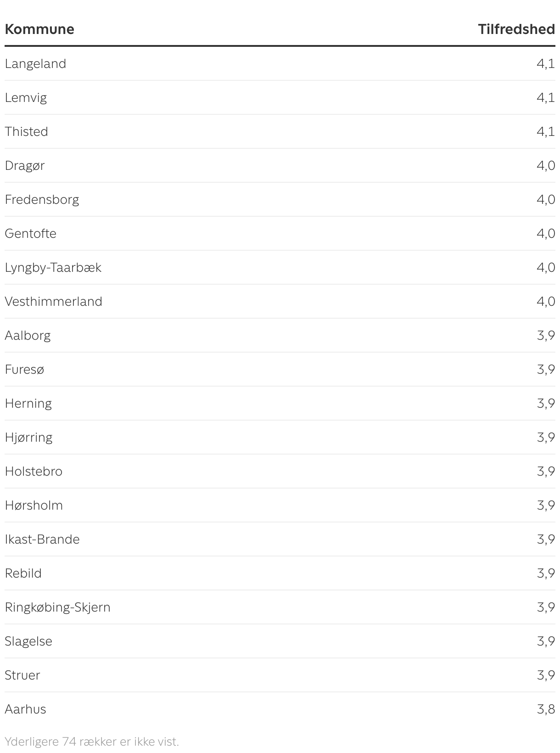
Task: Click the Kommune column header
Action: 39,29
